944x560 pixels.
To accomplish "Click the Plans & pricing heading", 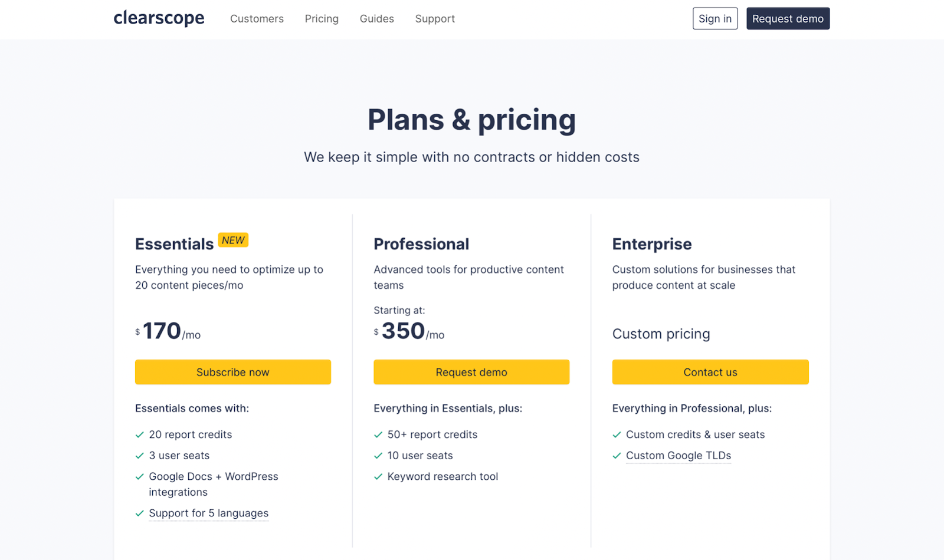I will click(471, 120).
